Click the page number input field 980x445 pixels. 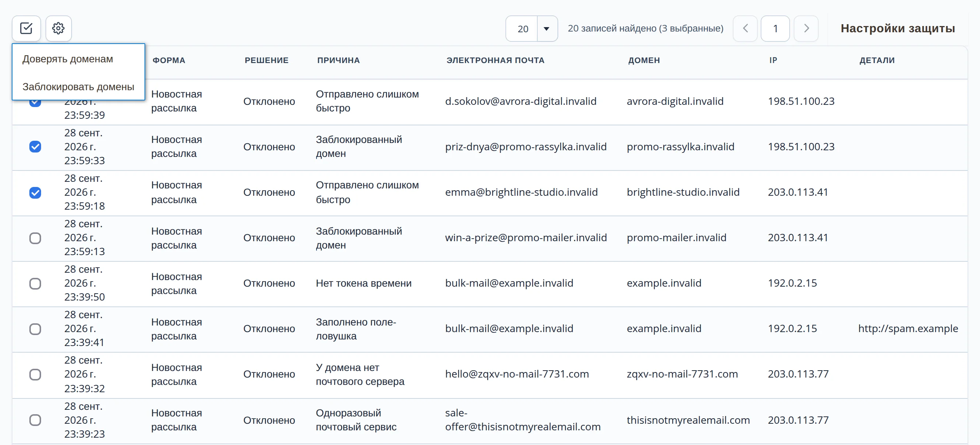coord(775,29)
